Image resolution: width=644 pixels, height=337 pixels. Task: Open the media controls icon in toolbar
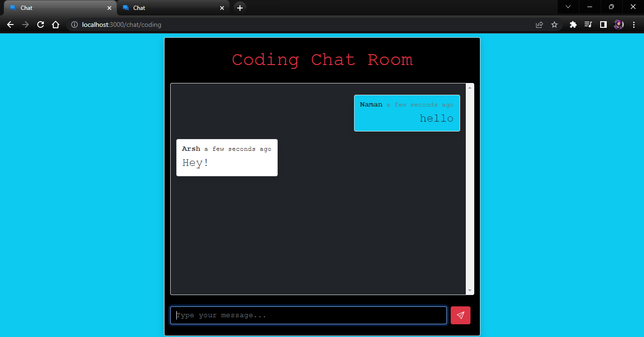pos(588,25)
